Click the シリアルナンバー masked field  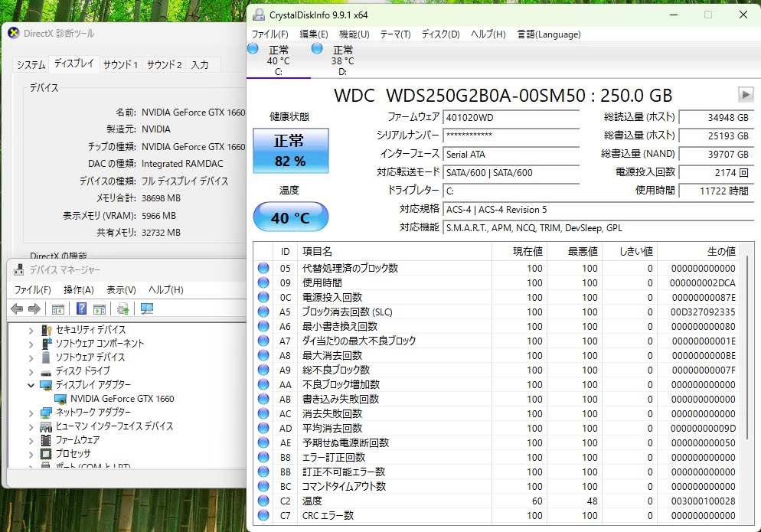[x=511, y=135]
